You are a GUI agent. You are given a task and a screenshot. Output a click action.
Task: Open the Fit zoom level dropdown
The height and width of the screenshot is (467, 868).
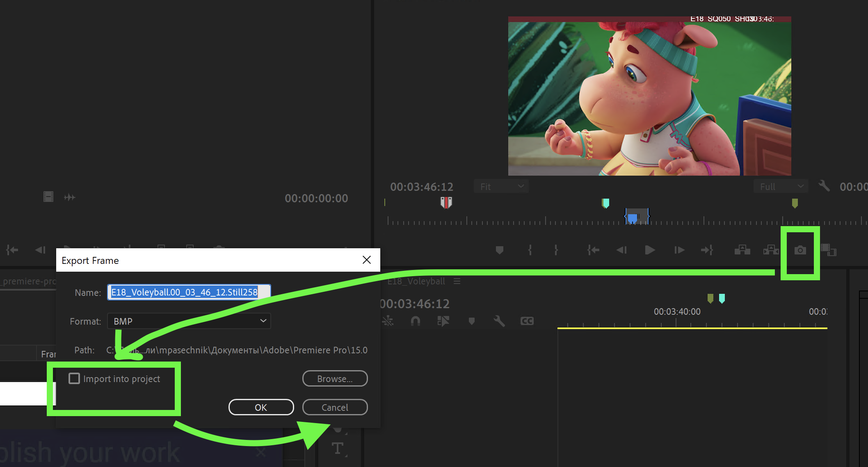pyautogui.click(x=502, y=187)
